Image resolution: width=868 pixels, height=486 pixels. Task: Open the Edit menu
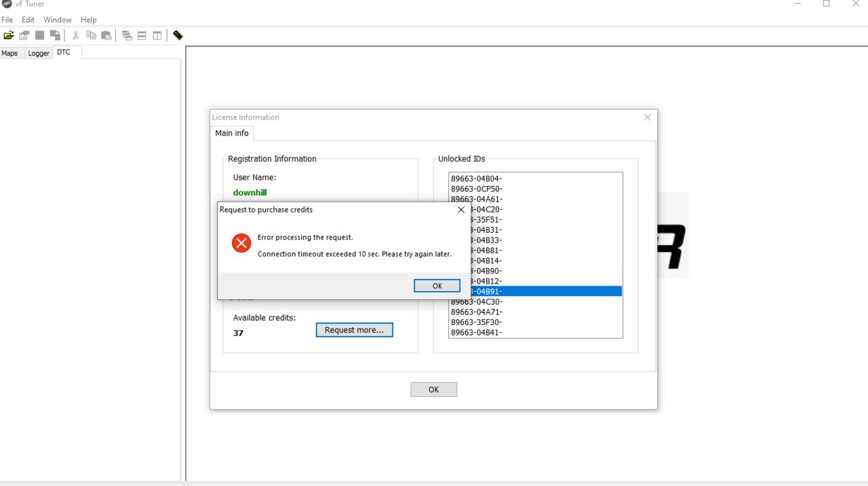(28, 20)
